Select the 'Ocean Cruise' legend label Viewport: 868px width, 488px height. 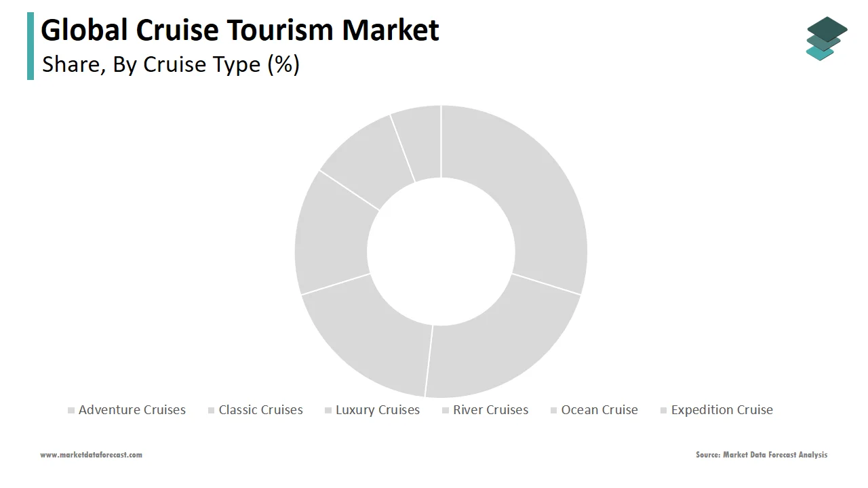[x=599, y=410]
